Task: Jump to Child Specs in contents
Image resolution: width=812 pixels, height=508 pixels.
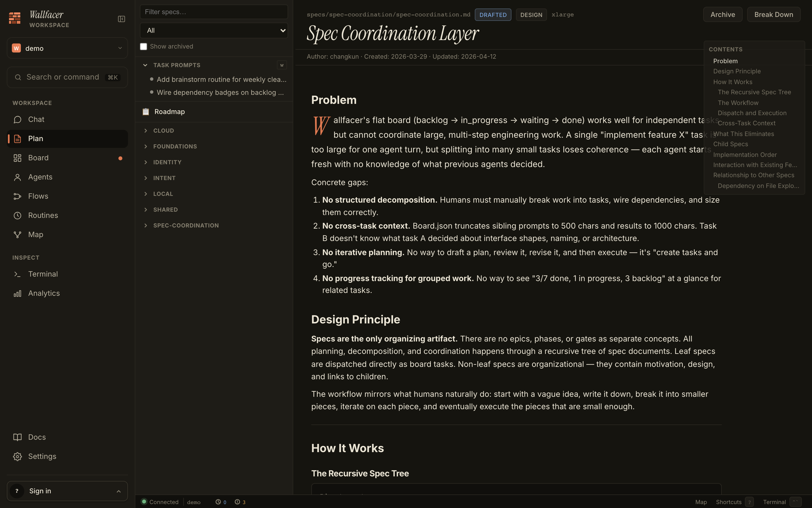Action: tap(731, 144)
